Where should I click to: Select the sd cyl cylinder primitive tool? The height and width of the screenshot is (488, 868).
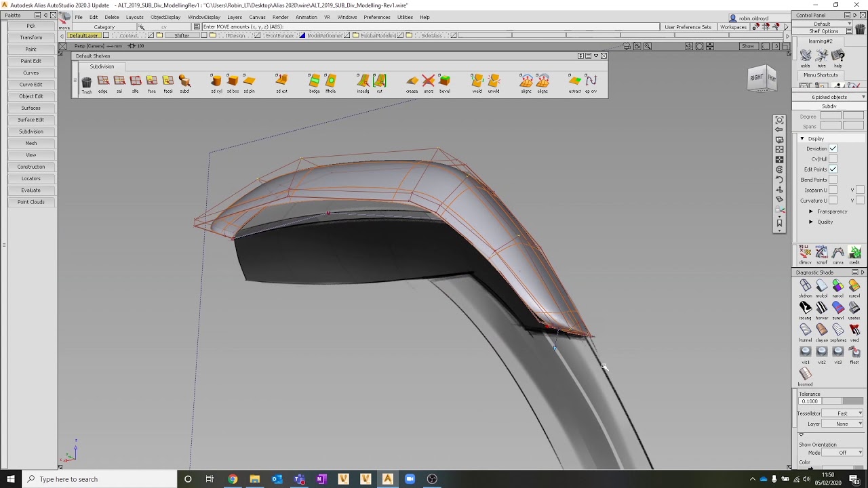216,83
